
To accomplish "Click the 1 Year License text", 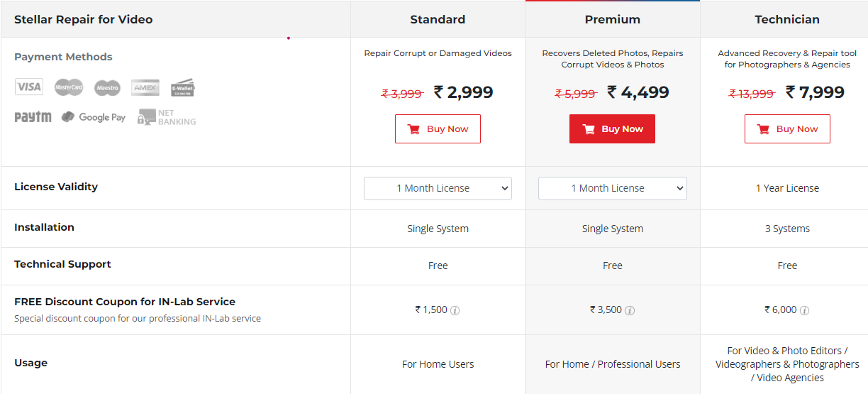I will [x=787, y=188].
